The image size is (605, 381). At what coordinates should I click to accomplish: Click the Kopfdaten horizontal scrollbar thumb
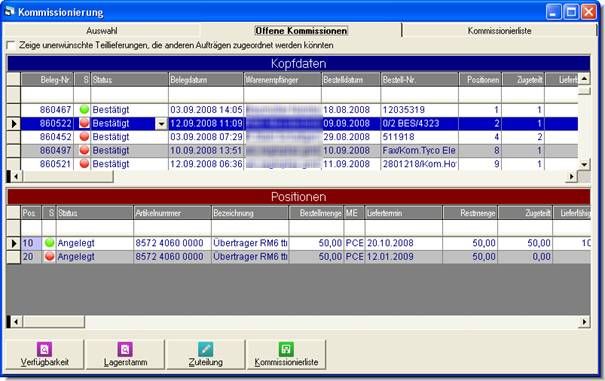click(68, 177)
